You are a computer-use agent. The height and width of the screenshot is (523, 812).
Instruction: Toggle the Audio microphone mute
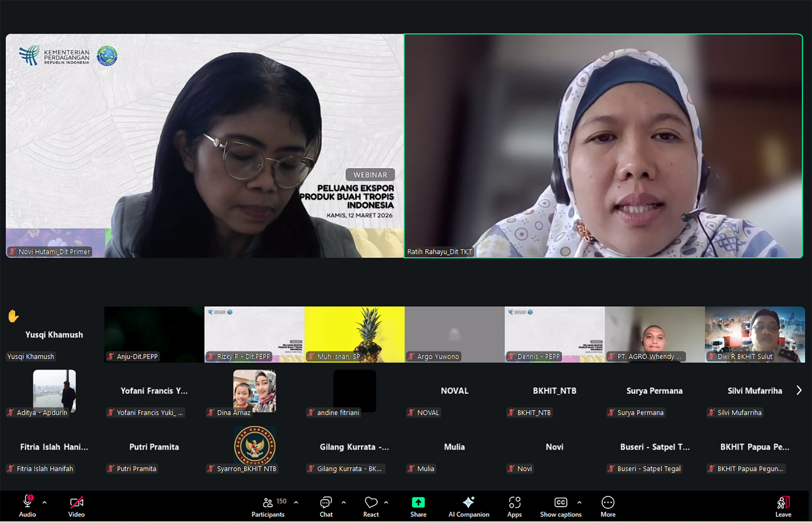[x=27, y=502]
